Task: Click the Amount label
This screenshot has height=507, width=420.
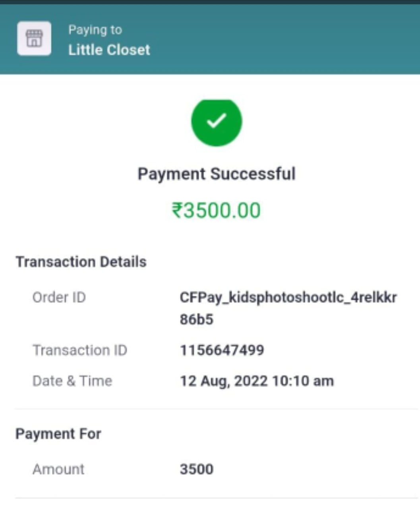Action: (58, 469)
